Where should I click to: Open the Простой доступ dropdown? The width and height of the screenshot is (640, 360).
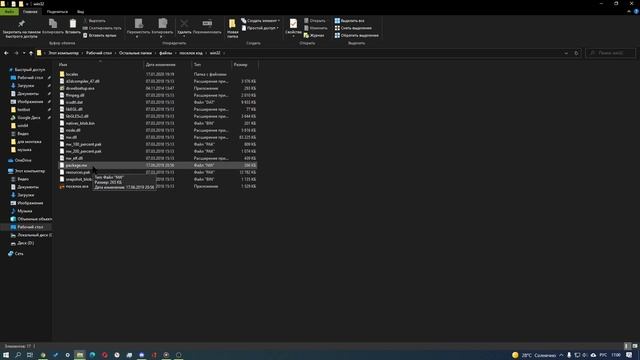260,28
